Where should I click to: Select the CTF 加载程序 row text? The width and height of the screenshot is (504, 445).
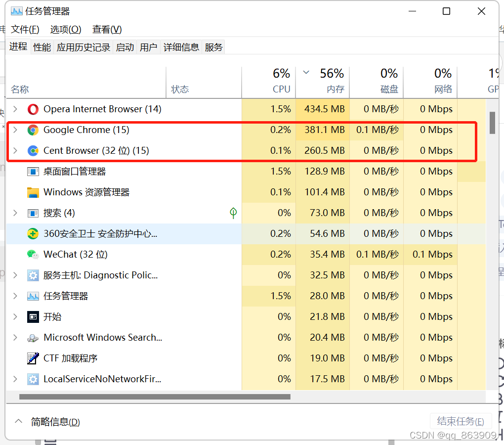click(70, 358)
